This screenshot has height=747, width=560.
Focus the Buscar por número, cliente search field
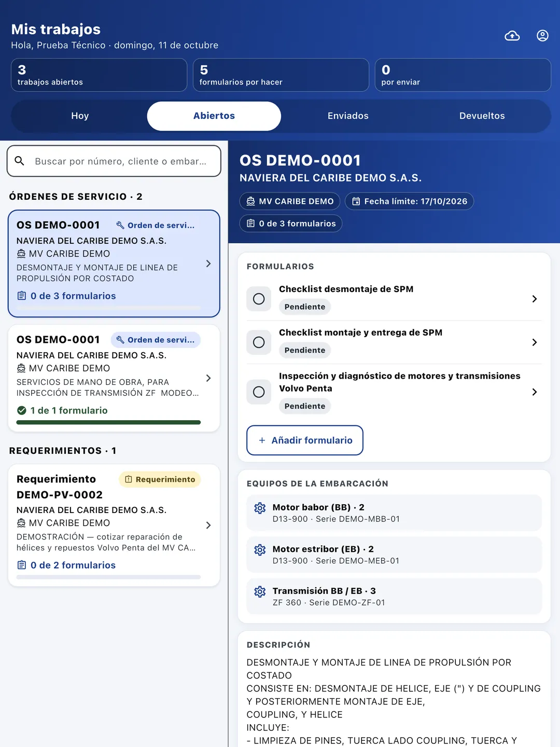click(114, 161)
